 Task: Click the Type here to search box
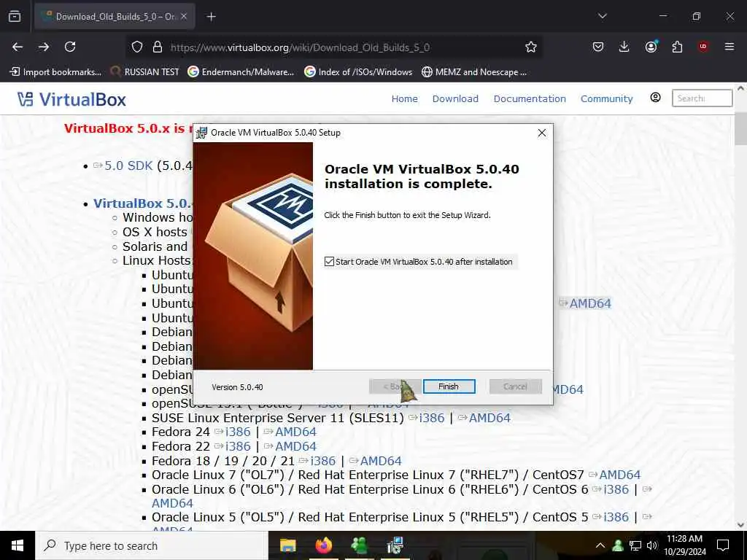point(152,545)
